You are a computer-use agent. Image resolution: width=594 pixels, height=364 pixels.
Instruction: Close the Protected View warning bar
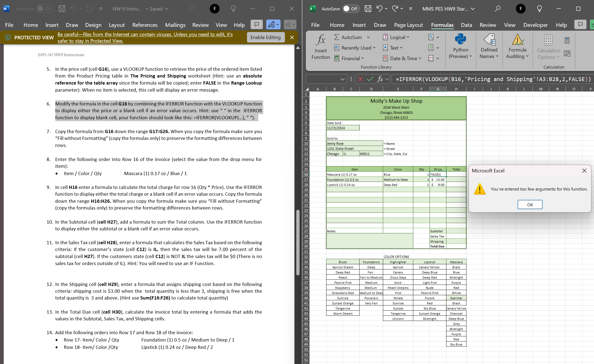coord(292,37)
